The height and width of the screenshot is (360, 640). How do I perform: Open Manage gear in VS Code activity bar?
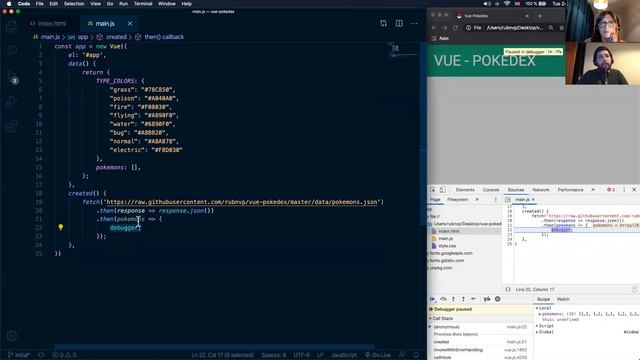(11, 336)
